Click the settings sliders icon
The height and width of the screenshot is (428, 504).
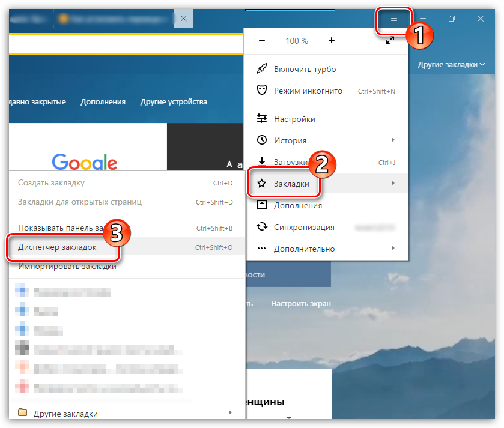pyautogui.click(x=262, y=118)
